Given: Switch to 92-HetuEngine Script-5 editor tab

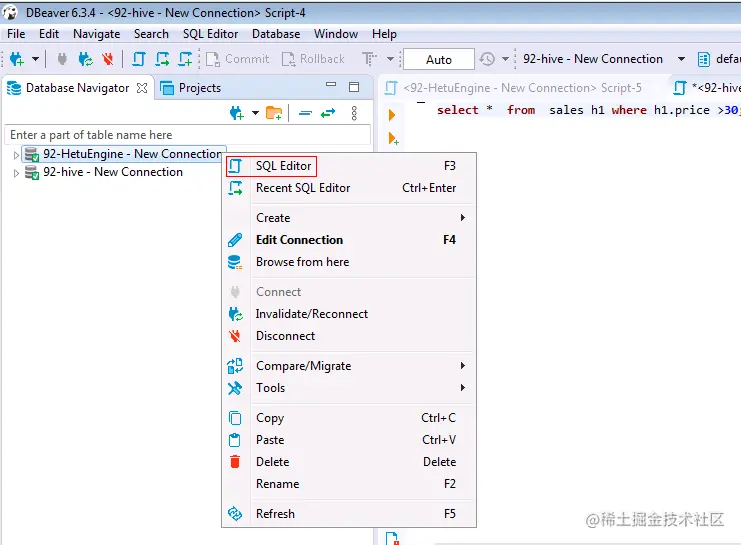Looking at the screenshot, I should 514,88.
